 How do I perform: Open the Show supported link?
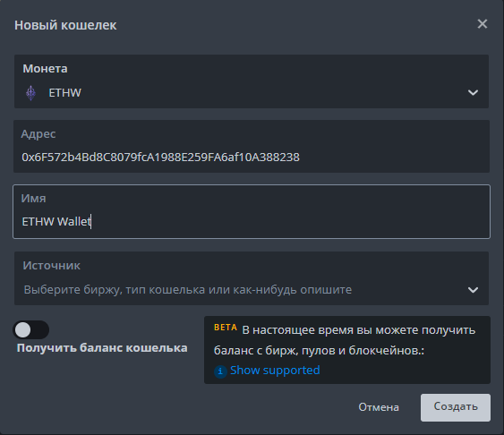click(275, 371)
